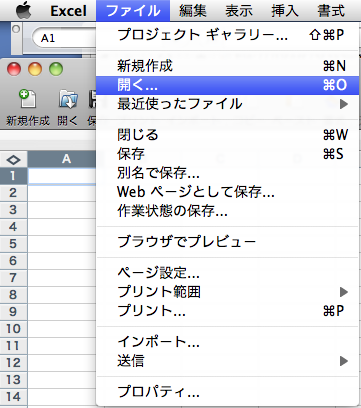Image resolution: width=361 pixels, height=408 pixels.
Task: Select row 5 header
Action: [x=13, y=244]
